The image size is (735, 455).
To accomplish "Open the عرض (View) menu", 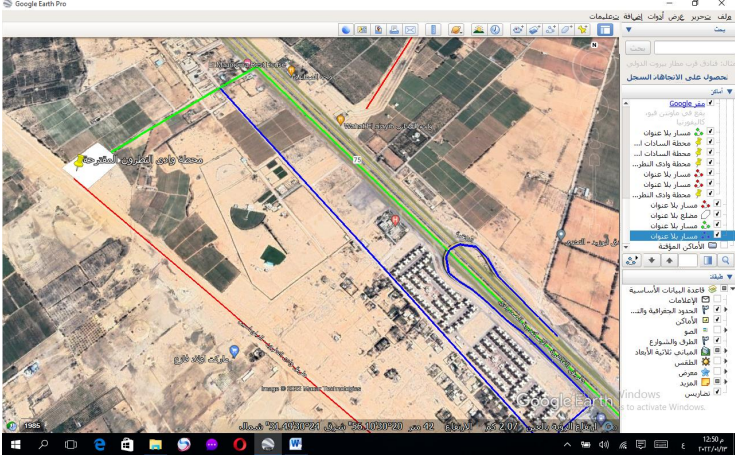I will (x=676, y=17).
